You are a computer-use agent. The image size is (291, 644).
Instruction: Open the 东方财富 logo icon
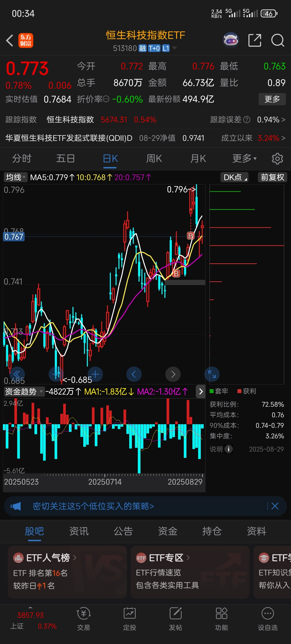26,40
